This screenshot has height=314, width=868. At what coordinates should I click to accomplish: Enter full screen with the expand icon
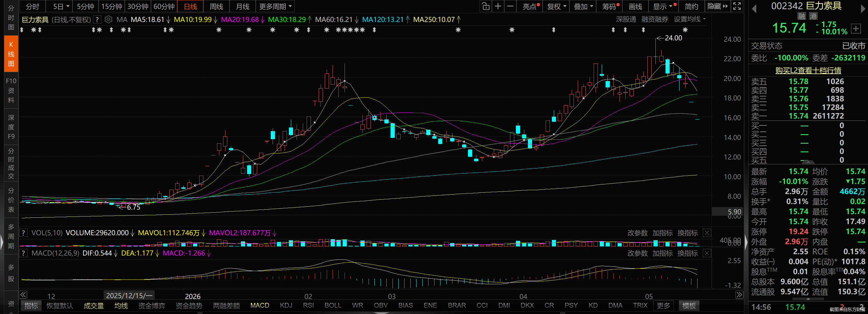737,6
